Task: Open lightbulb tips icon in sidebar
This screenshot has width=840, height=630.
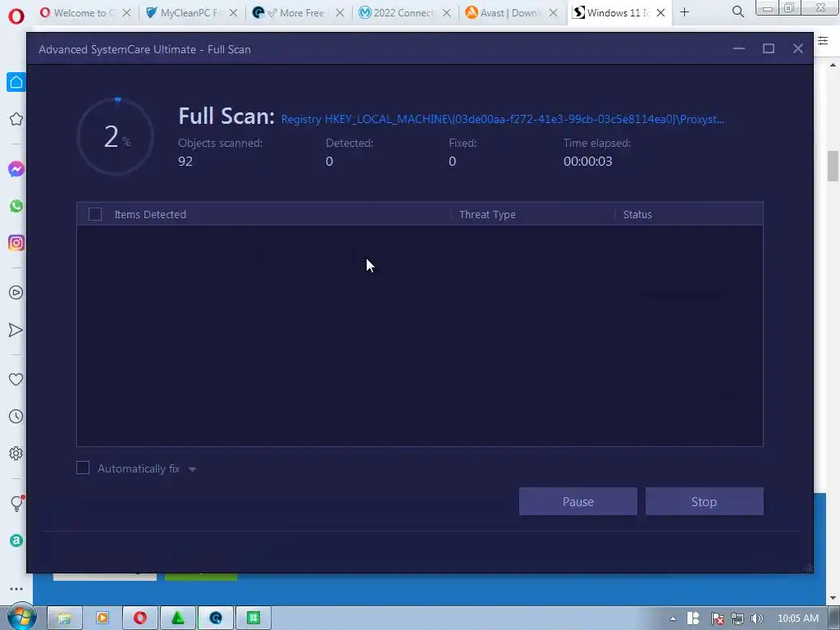Action: [x=16, y=504]
